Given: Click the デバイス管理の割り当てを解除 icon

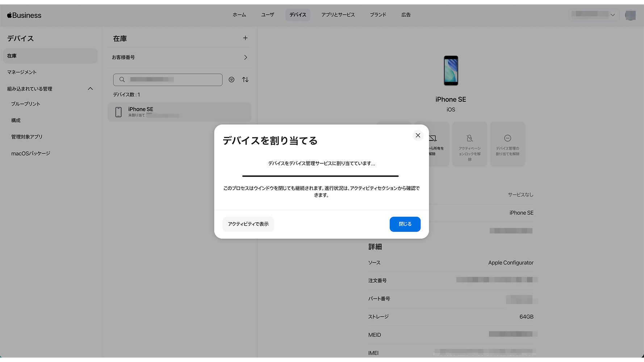Looking at the screenshot, I should pos(507,138).
